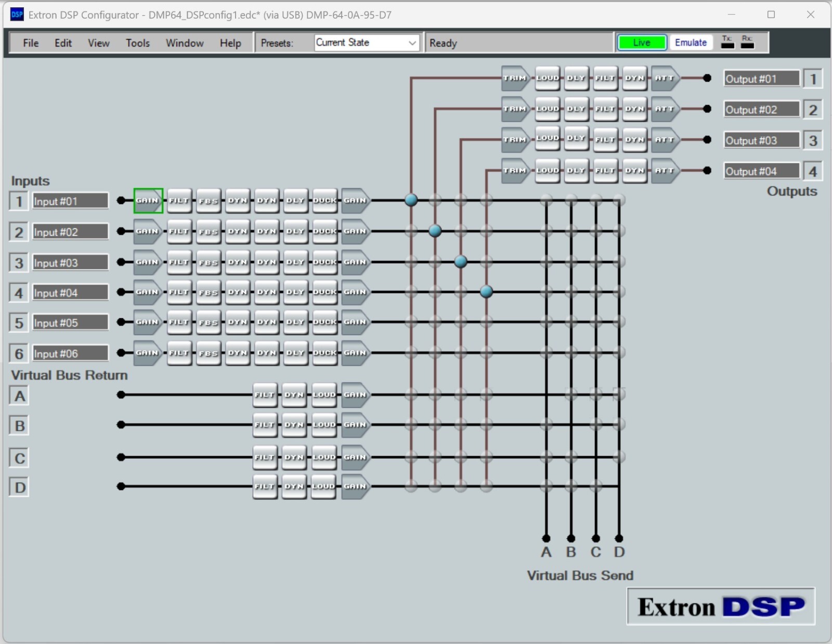Viewport: 832px width, 644px height.
Task: Open the FBS block on Input #02
Action: click(x=208, y=231)
